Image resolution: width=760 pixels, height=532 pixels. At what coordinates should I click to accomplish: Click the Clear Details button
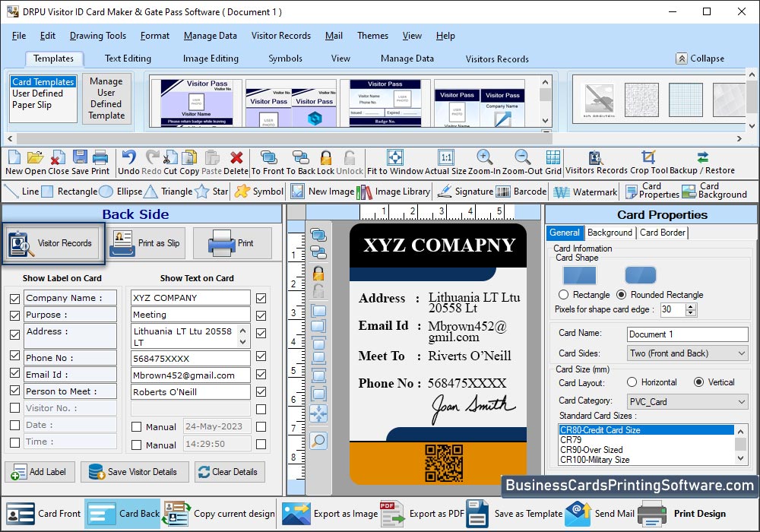(230, 472)
